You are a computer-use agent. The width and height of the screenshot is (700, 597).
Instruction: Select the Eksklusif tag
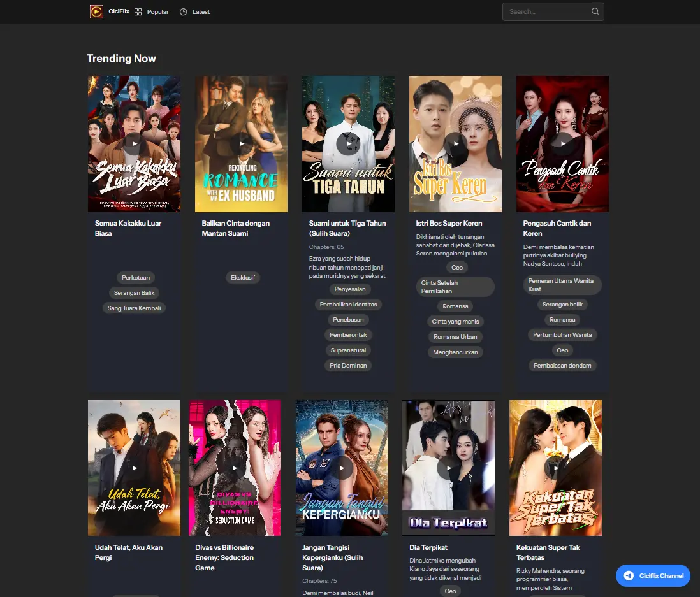tap(242, 277)
